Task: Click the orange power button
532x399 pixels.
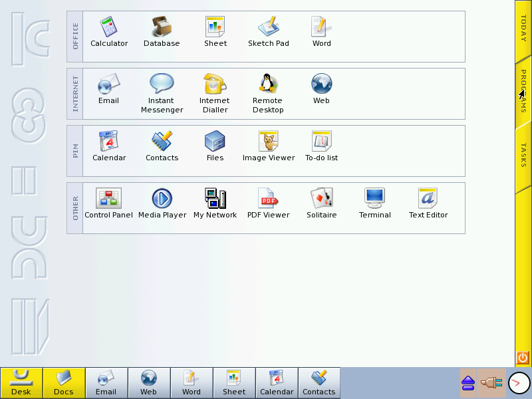Action: 523,358
